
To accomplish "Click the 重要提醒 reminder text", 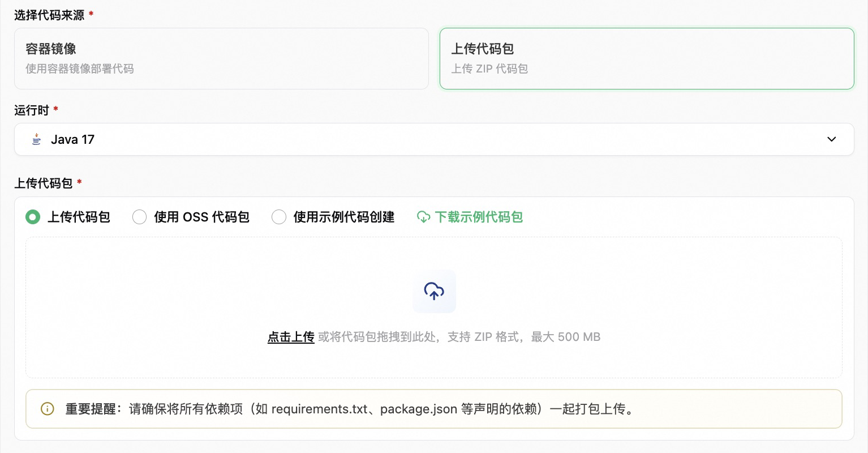I will pyautogui.click(x=350, y=409).
